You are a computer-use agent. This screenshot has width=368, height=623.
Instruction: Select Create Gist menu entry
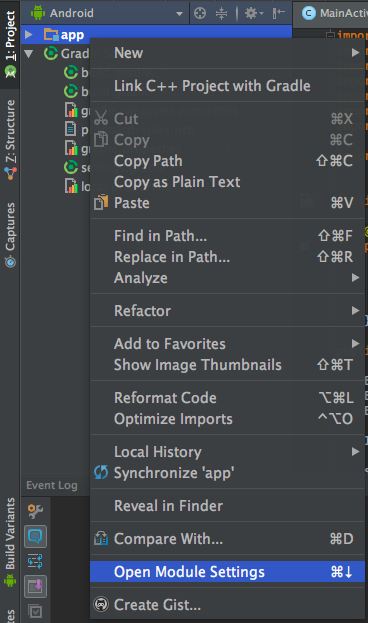coord(227,605)
